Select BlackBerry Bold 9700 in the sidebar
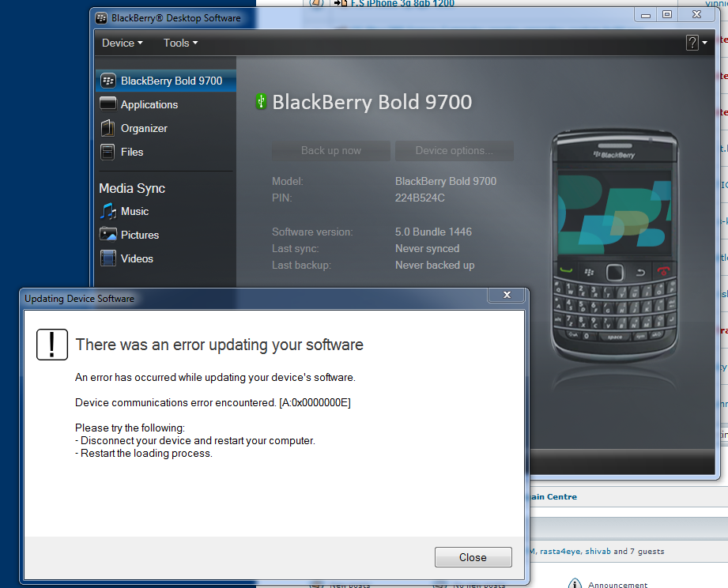 [166, 81]
